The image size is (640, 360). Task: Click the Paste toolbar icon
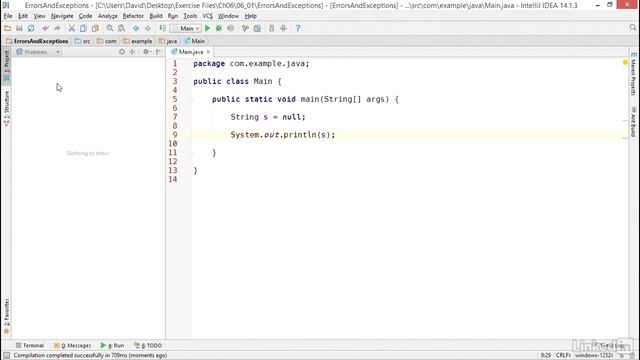tap(95, 28)
